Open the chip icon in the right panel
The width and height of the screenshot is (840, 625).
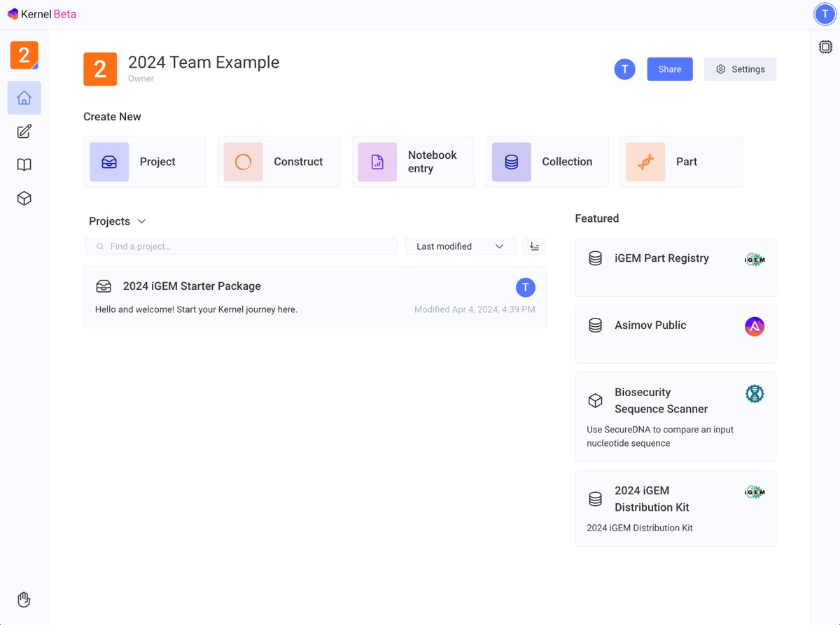click(825, 47)
